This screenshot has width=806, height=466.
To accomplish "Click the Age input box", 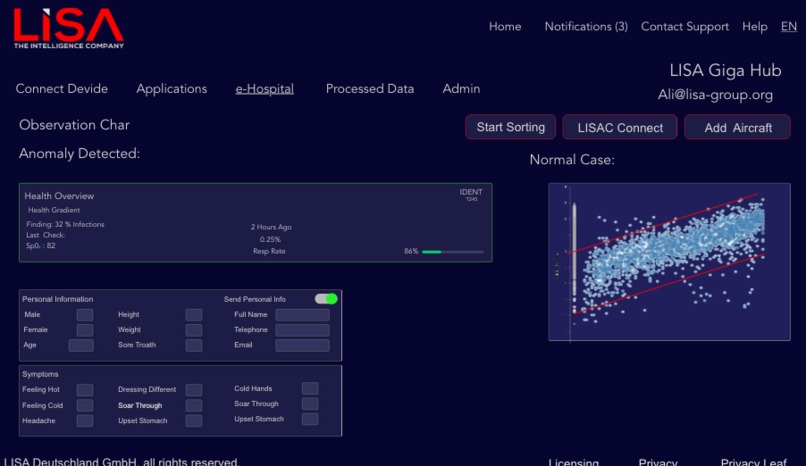I will tap(81, 345).
